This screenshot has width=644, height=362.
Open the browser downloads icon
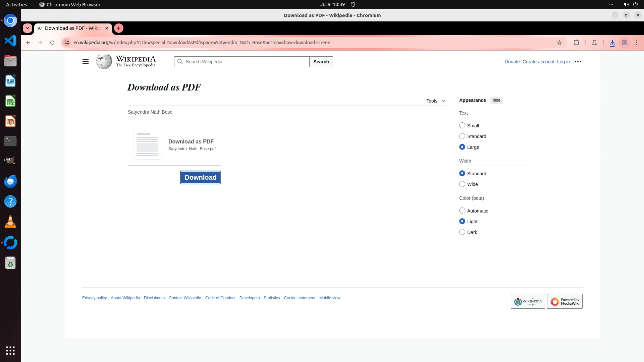[x=612, y=43]
